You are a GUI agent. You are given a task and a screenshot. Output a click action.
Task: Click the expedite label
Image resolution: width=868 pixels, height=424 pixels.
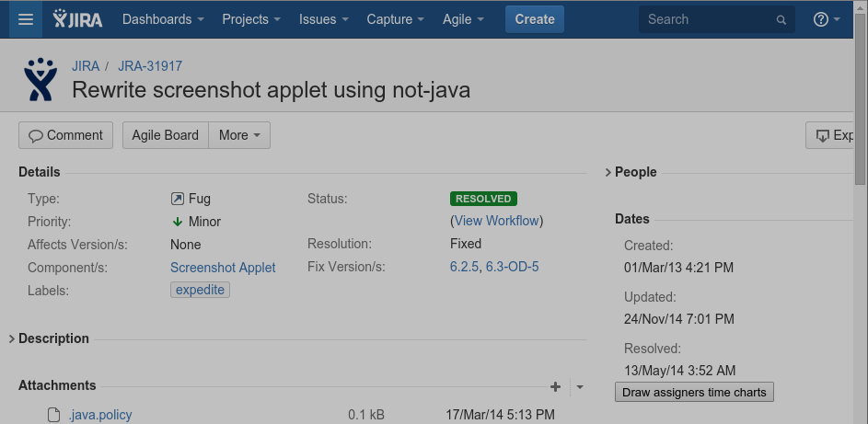pyautogui.click(x=200, y=291)
